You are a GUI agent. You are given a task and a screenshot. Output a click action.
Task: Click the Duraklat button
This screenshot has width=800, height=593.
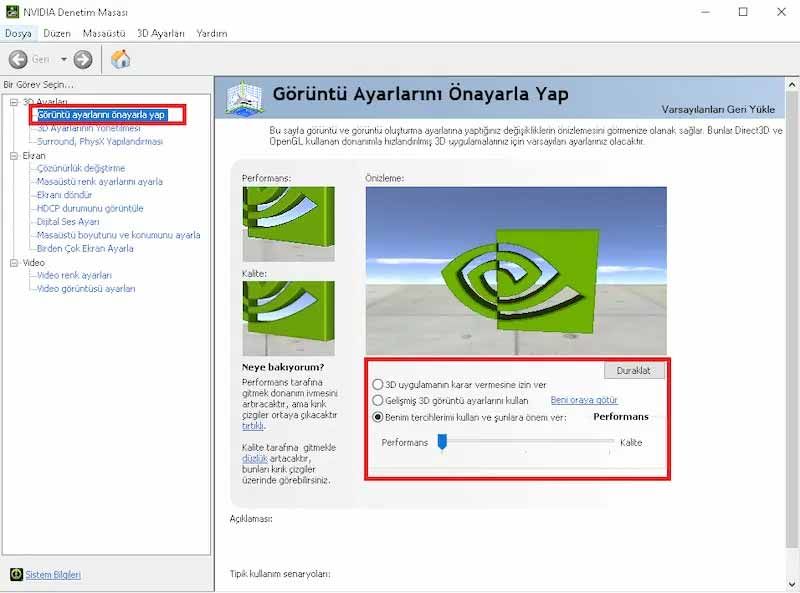(x=634, y=370)
